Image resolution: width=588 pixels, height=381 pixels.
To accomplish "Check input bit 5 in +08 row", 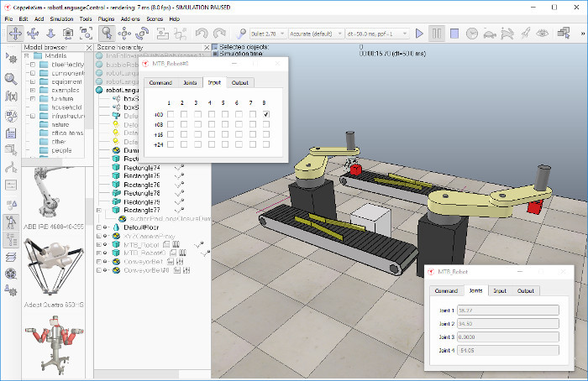I will pos(225,124).
